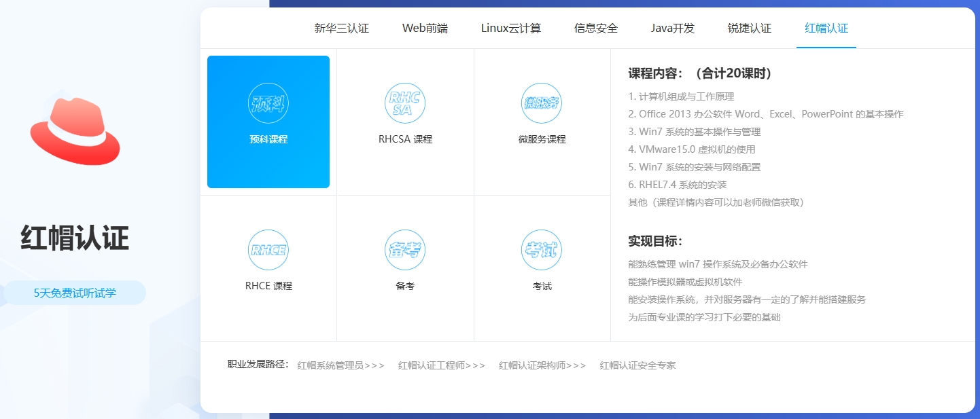This screenshot has width=980, height=419.
Task: Click the 微服务 circular icon
Action: click(542, 103)
